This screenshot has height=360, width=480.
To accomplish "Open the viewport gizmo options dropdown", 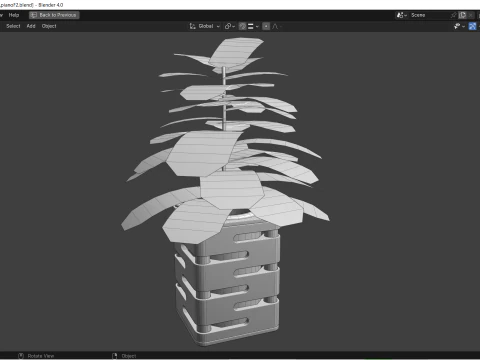I will tap(459, 26).
